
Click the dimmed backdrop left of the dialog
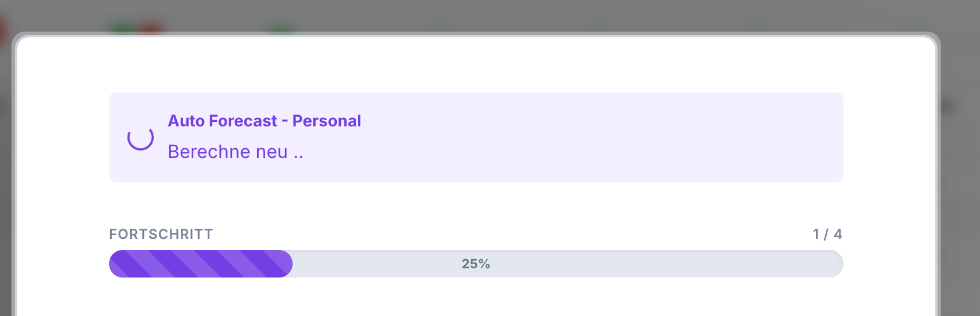[x=6, y=172]
